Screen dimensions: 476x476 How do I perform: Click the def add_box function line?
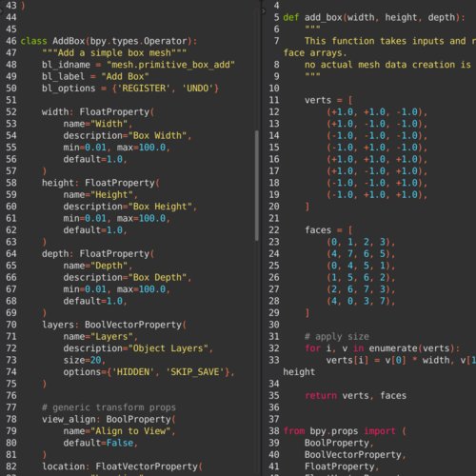click(374, 17)
